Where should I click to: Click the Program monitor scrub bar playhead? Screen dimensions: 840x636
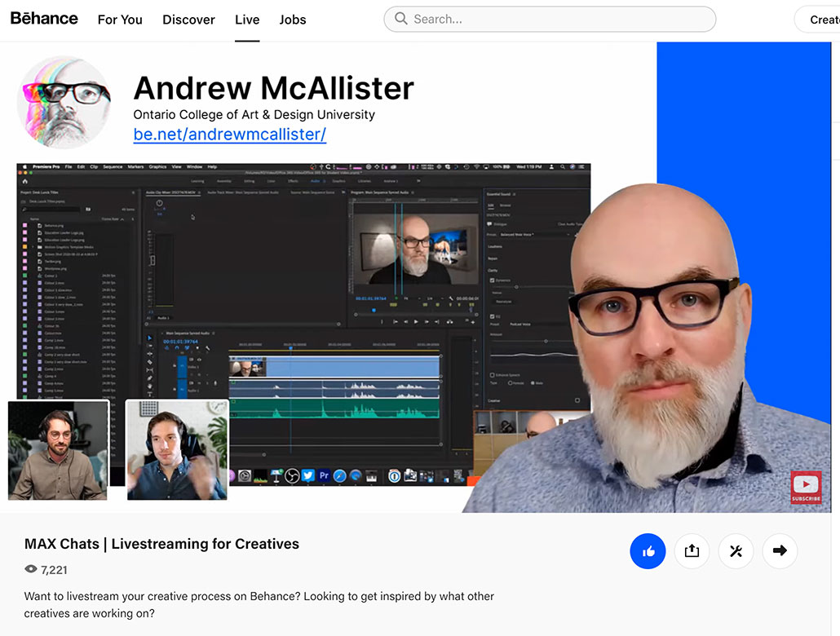pyautogui.click(x=374, y=310)
